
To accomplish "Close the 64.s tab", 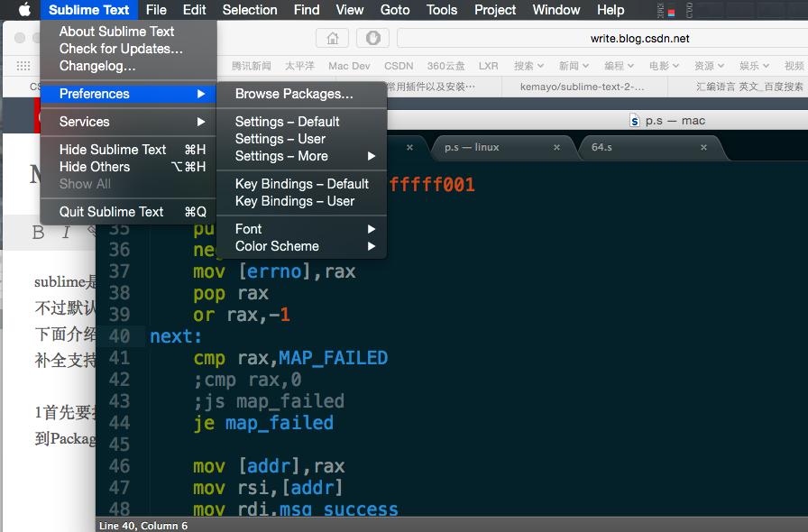I will (x=703, y=148).
